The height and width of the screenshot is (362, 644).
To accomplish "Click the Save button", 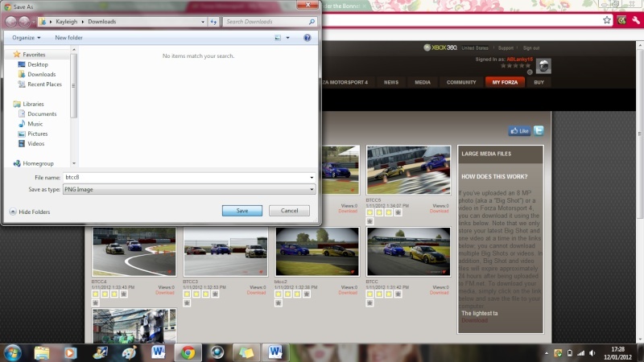I will (242, 211).
